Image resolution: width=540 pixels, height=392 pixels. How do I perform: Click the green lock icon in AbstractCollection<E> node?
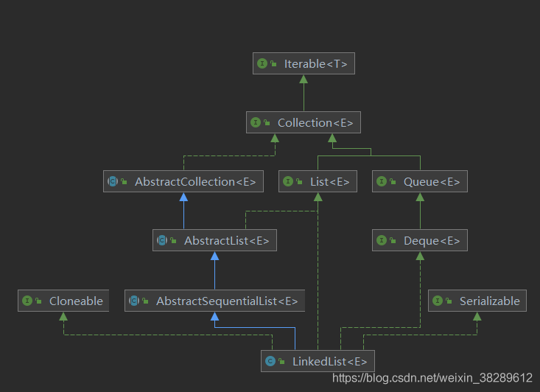[x=124, y=181]
